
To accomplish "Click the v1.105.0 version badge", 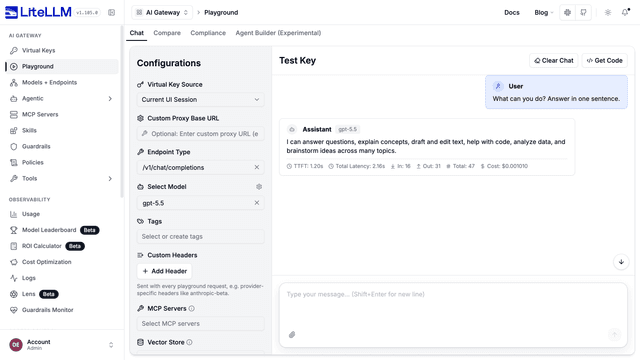I will [87, 13].
